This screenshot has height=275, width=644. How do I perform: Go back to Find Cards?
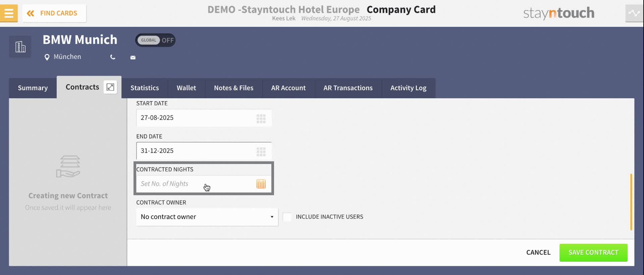54,13
